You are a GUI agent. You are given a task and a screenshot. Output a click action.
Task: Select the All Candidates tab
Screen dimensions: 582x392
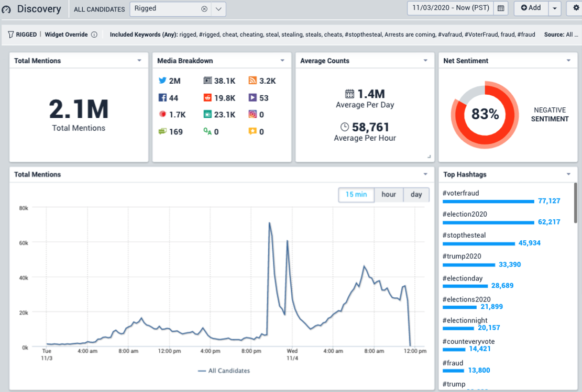99,9
